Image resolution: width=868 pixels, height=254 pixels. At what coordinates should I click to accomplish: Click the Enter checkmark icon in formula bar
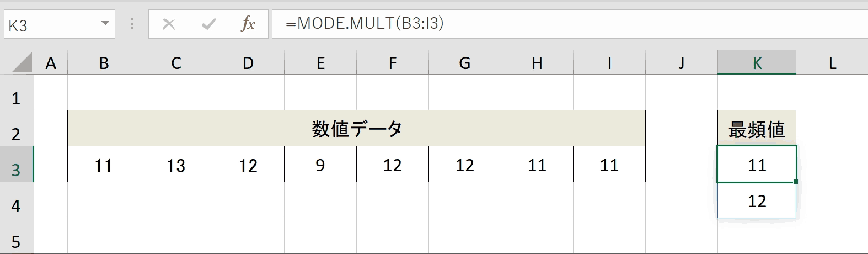208,24
